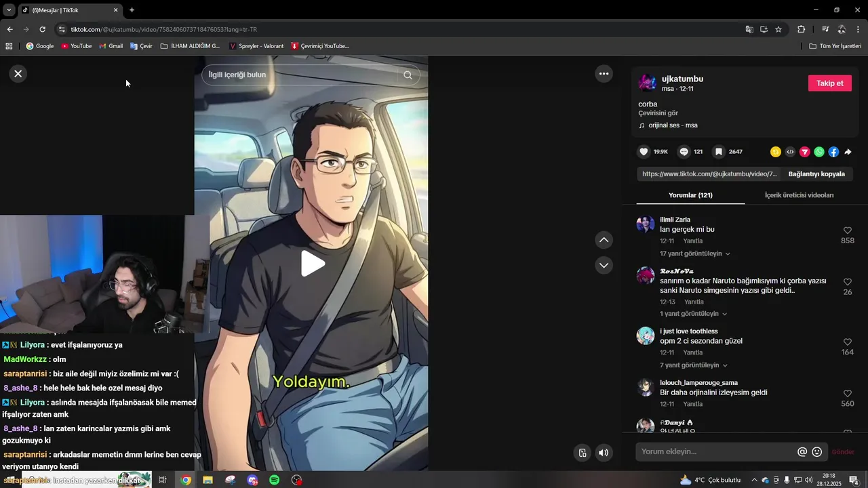Save video with bookmark icon
This screenshot has height=488, width=868.
718,152
